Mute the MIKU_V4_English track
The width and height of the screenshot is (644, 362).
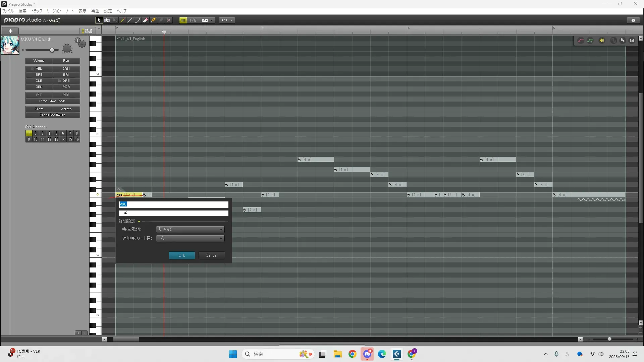point(82,44)
